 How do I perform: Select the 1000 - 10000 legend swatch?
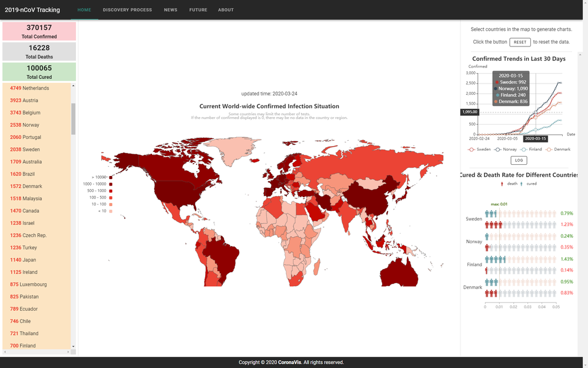pyautogui.click(x=111, y=184)
